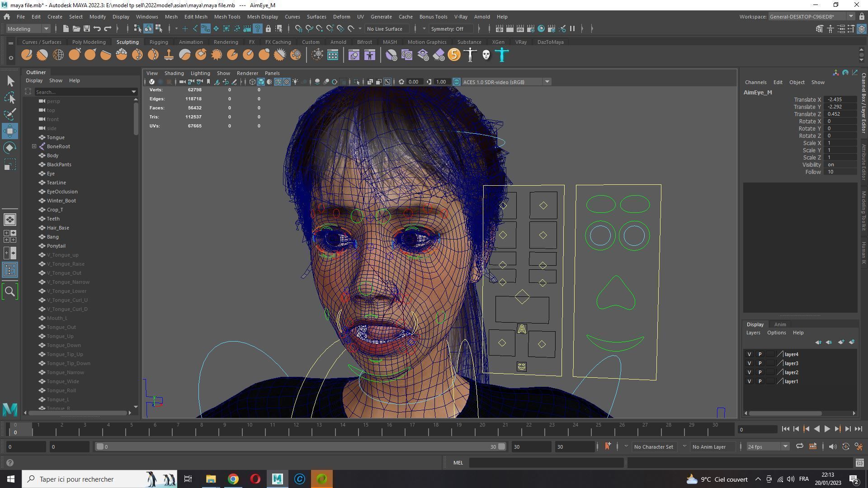
Task: Toggle visibility V of layer4
Action: (x=749, y=354)
